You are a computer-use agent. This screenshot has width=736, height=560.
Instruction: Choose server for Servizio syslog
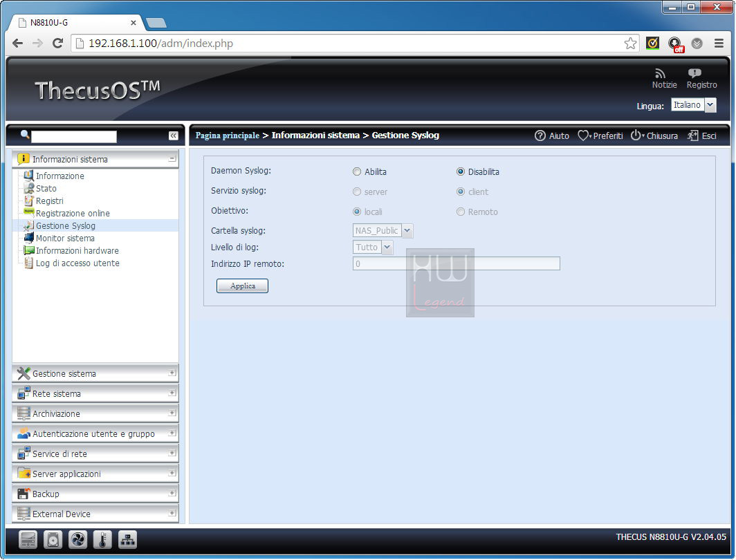pyautogui.click(x=357, y=192)
